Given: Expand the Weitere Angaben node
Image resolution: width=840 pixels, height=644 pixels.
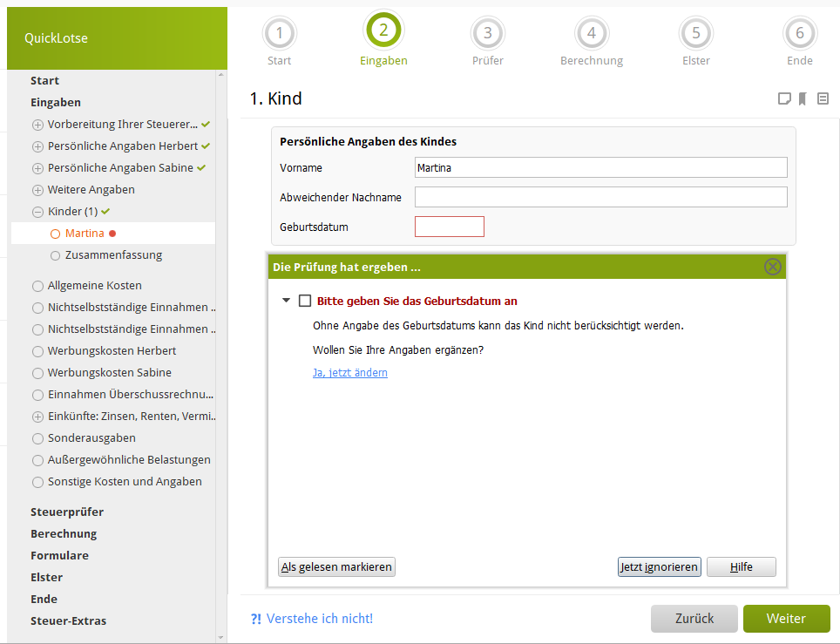Looking at the screenshot, I should pyautogui.click(x=37, y=190).
